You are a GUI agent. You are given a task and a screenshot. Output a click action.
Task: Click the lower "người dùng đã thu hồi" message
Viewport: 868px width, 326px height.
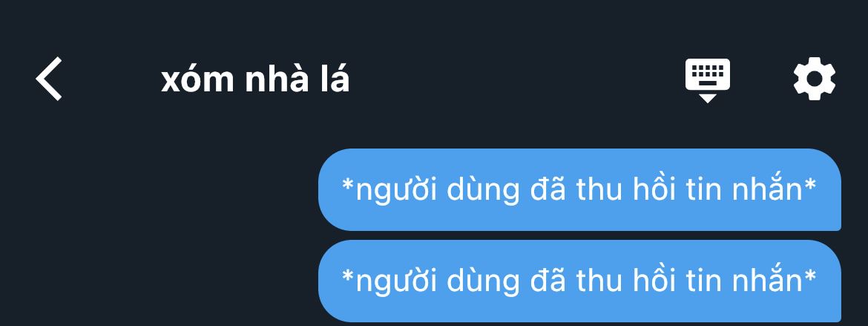point(579,281)
